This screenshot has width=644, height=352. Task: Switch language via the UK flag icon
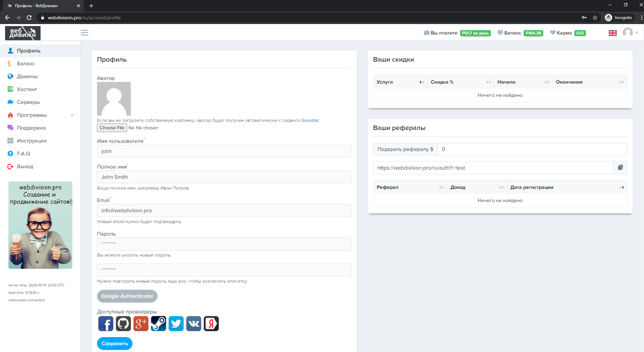[x=613, y=33]
